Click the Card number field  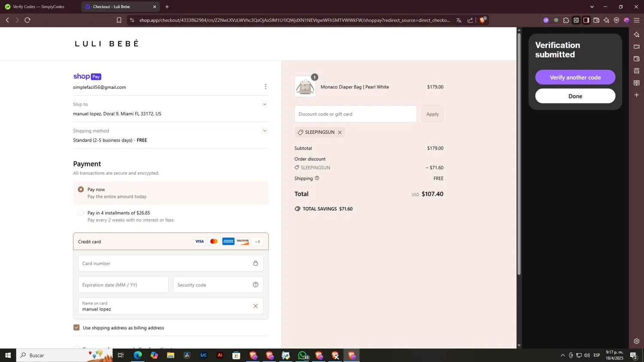(x=171, y=263)
